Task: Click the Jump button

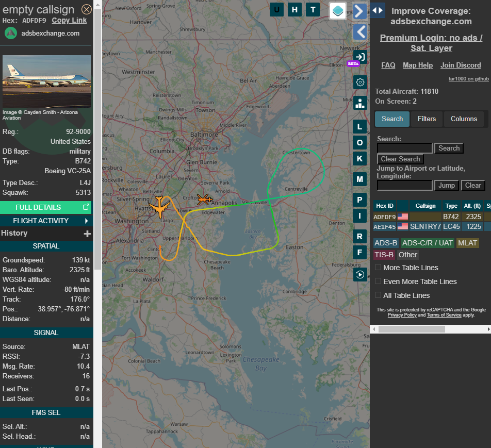Action: click(x=447, y=186)
